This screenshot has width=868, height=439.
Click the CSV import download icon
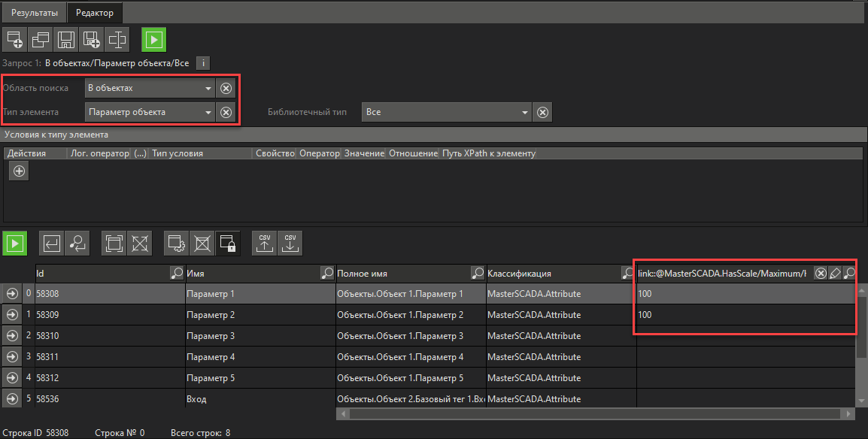coord(290,243)
